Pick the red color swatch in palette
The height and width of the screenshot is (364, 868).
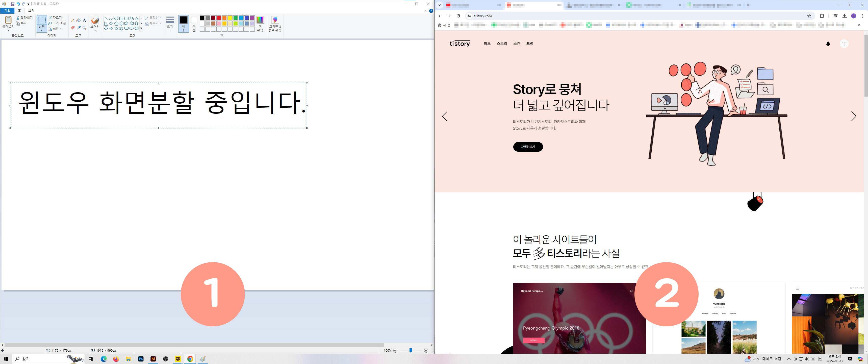[219, 18]
